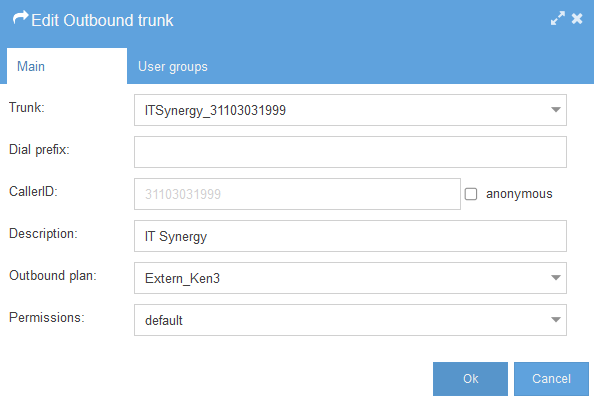This screenshot has width=594, height=400.
Task: Click the CallerID field showing 31103031999
Action: pos(297,194)
